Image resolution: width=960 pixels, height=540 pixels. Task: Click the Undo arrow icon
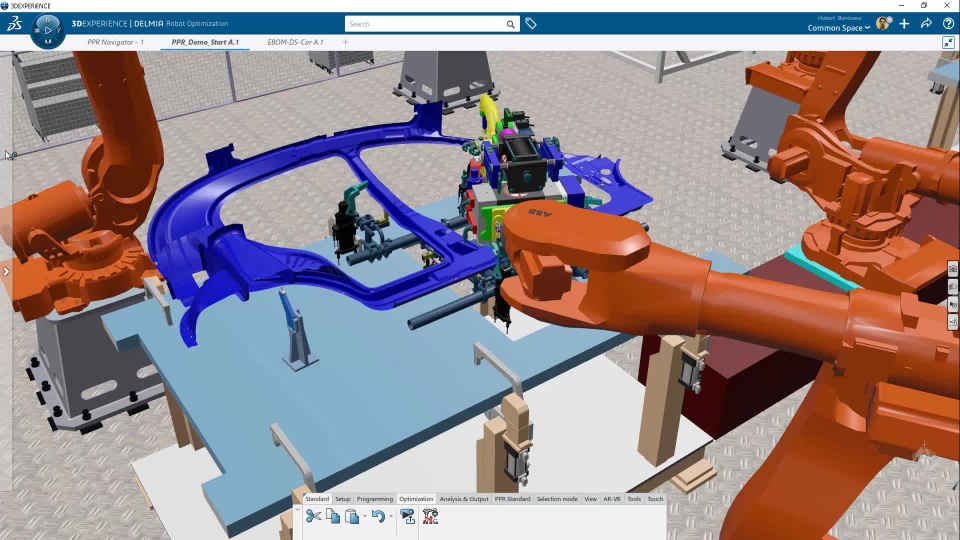[378, 517]
